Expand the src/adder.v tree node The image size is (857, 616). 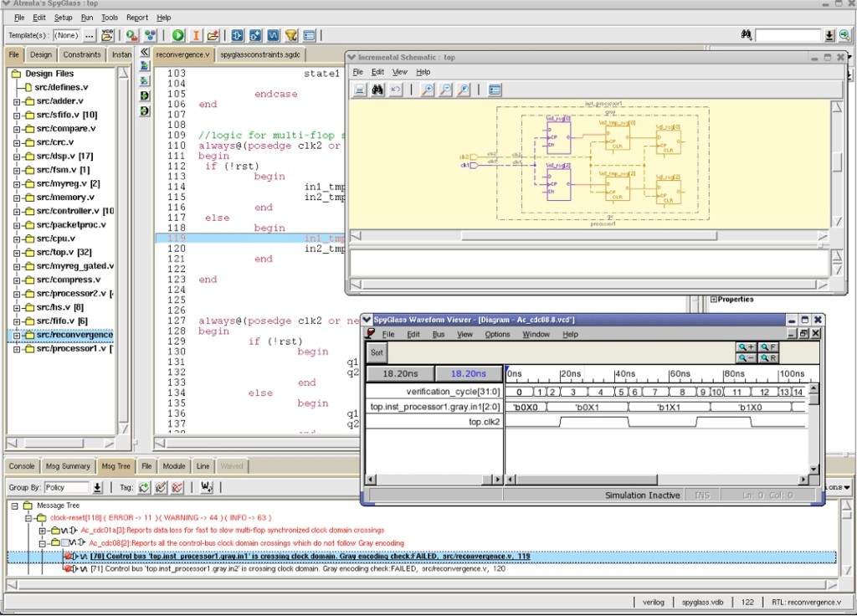tap(17, 101)
